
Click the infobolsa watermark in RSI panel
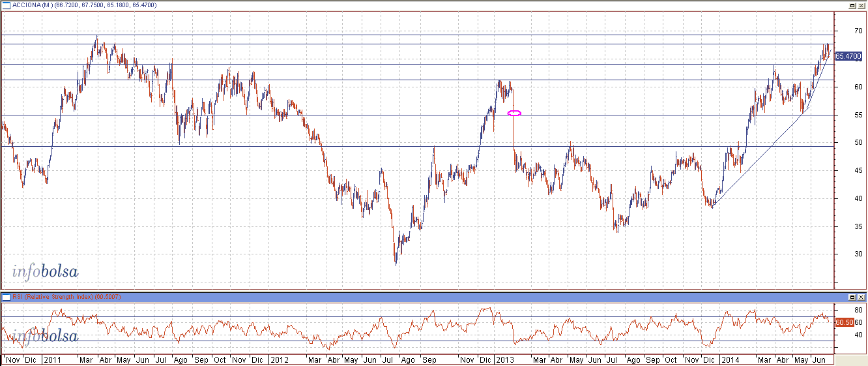(x=45, y=337)
